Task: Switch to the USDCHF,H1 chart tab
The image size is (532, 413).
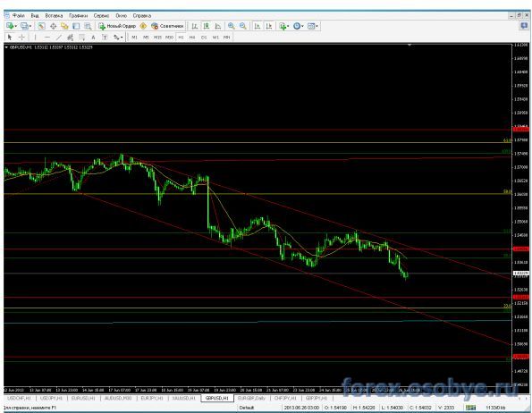Action: coord(19,398)
